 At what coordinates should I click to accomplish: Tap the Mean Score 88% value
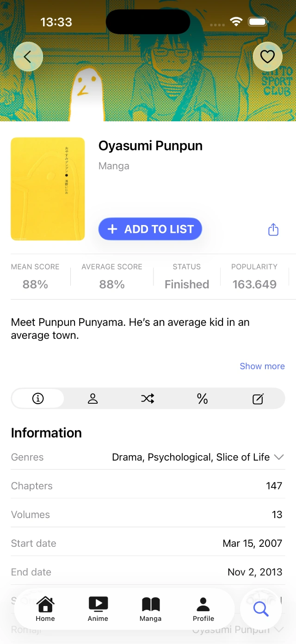point(35,284)
